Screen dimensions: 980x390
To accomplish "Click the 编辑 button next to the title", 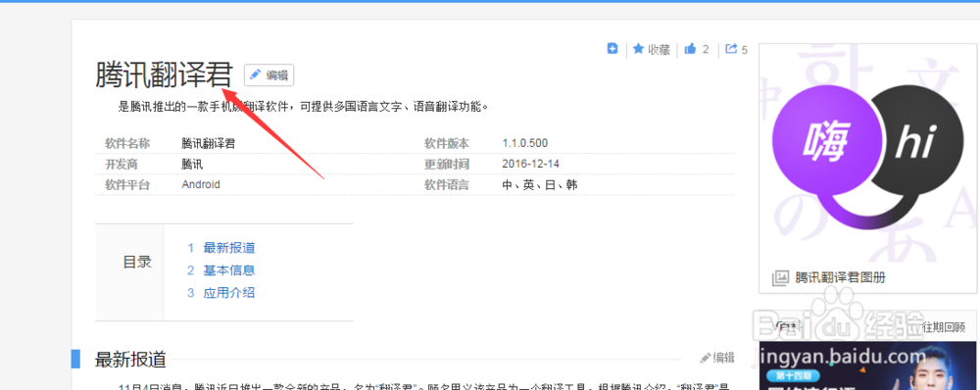I will (x=269, y=75).
